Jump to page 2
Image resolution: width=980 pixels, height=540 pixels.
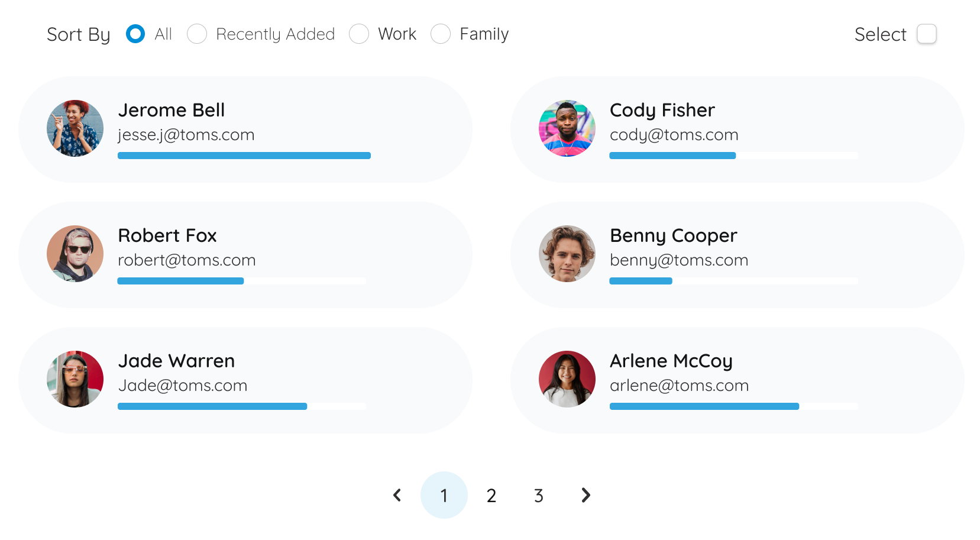(491, 496)
